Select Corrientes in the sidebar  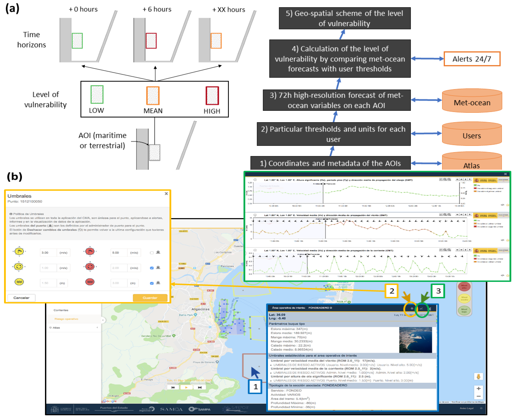click(61, 310)
